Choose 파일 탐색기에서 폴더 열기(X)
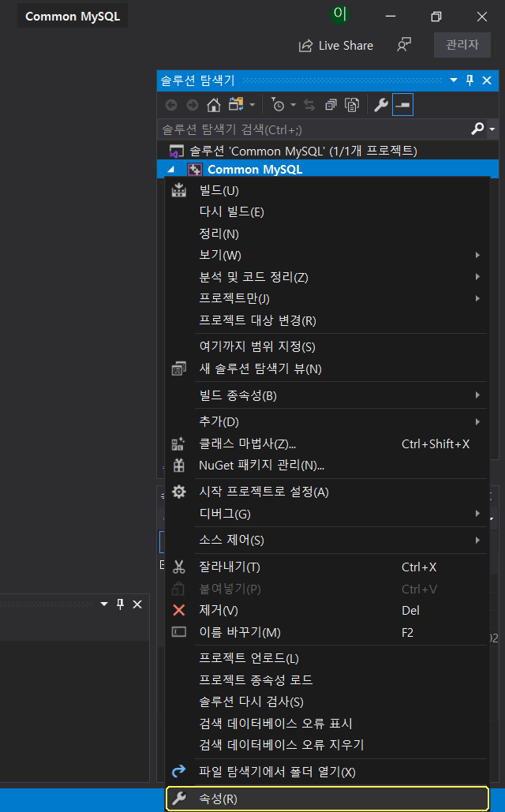This screenshot has width=505, height=812. (327, 772)
